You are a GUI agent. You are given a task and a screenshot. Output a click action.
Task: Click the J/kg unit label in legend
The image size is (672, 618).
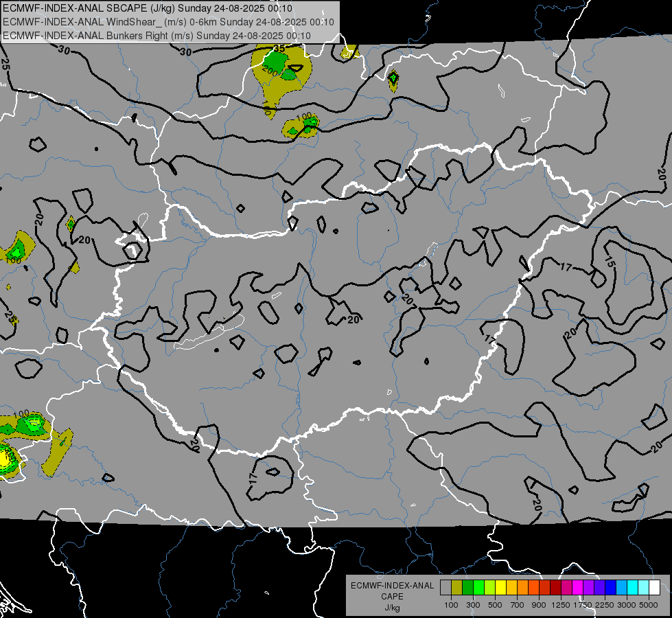(392, 608)
